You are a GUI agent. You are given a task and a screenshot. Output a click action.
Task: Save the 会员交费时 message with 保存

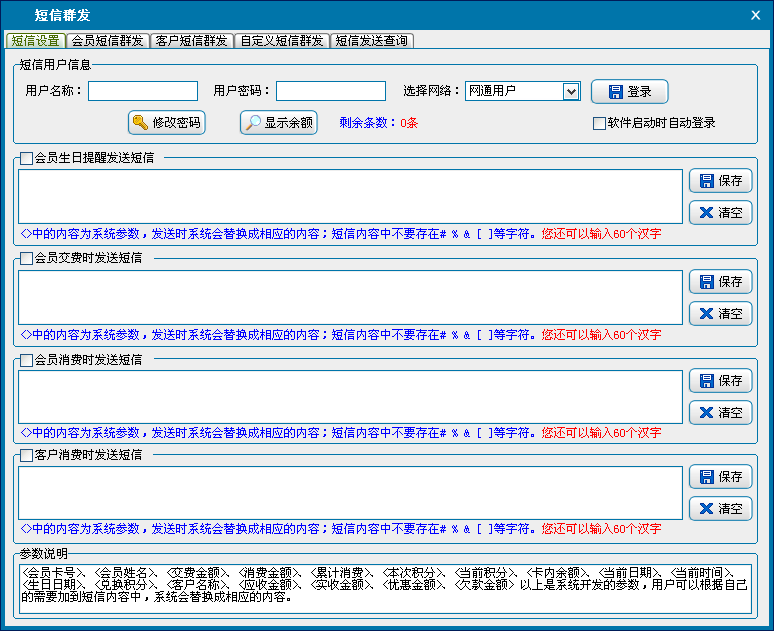pos(720,282)
